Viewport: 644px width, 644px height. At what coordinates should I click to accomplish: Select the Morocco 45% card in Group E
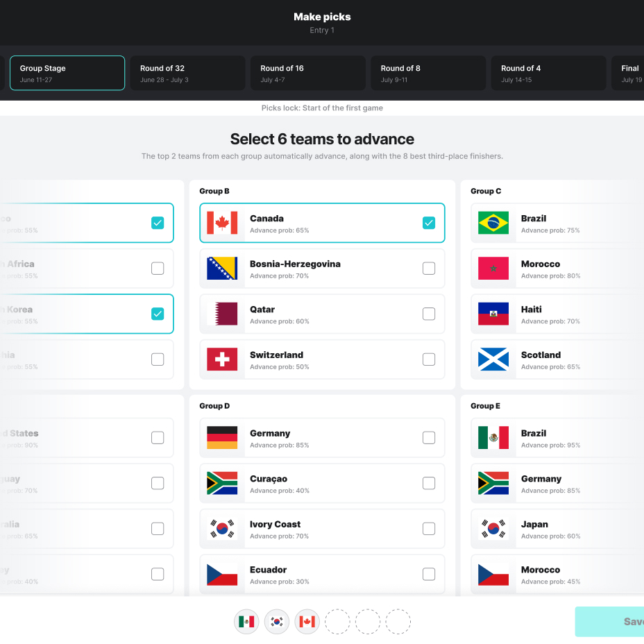[x=557, y=574]
